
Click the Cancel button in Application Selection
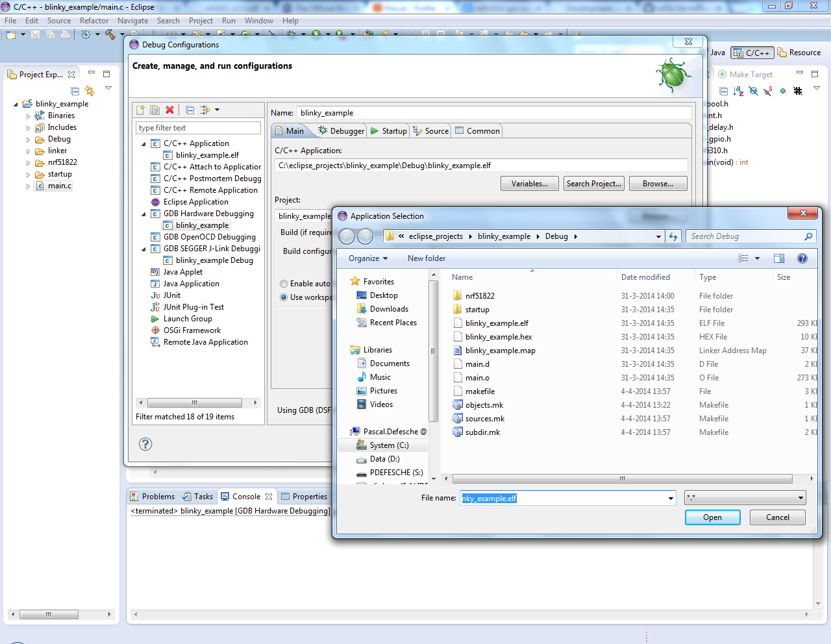click(777, 517)
